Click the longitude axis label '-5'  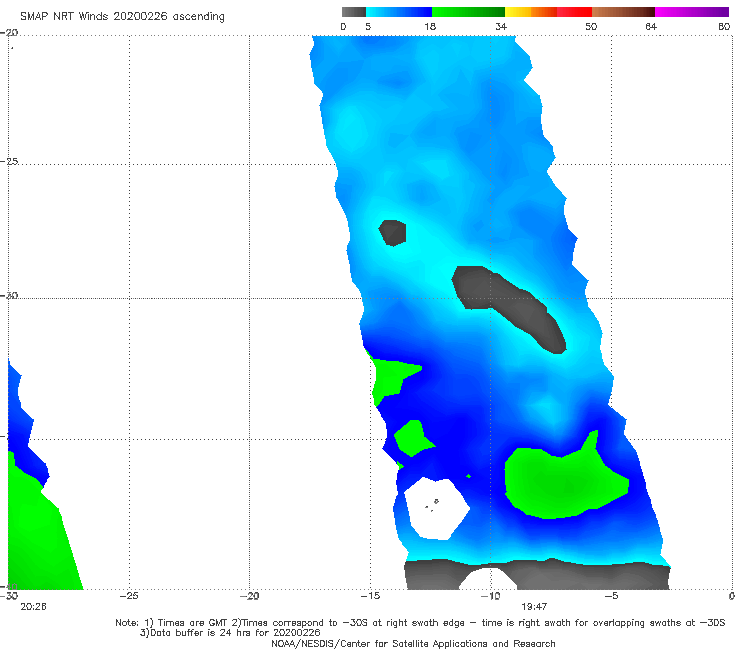point(611,596)
